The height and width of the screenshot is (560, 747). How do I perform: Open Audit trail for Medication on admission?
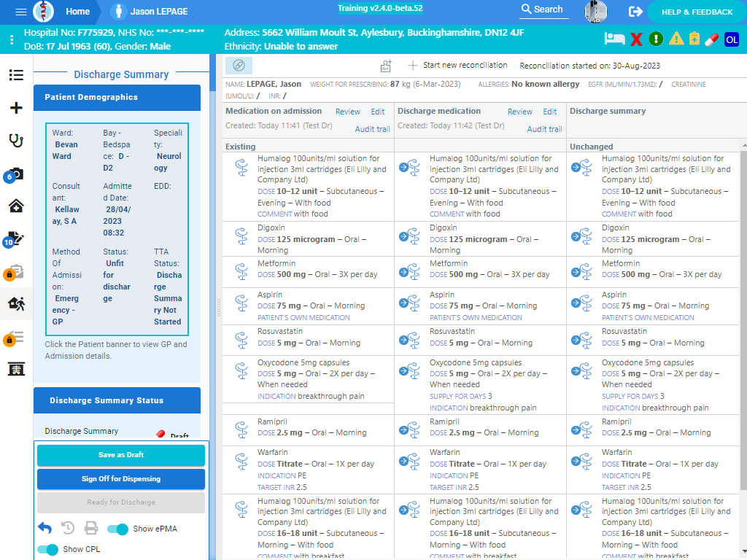(x=372, y=129)
